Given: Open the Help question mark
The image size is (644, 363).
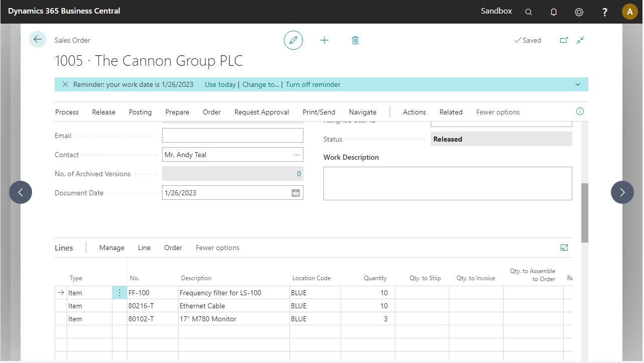Looking at the screenshot, I should tap(605, 12).
